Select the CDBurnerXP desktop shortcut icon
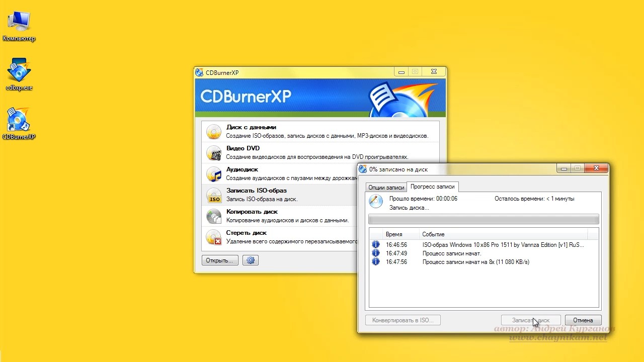Image resolution: width=644 pixels, height=362 pixels. [19, 124]
